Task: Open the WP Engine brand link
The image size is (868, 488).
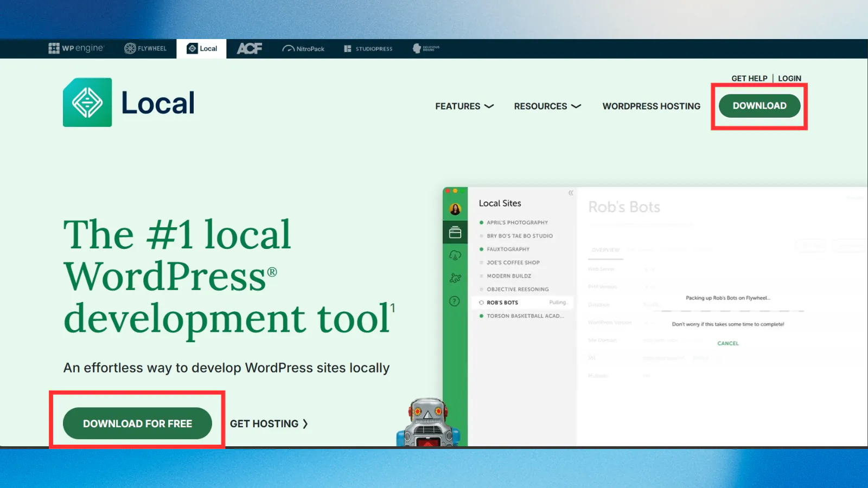Action: pos(76,48)
